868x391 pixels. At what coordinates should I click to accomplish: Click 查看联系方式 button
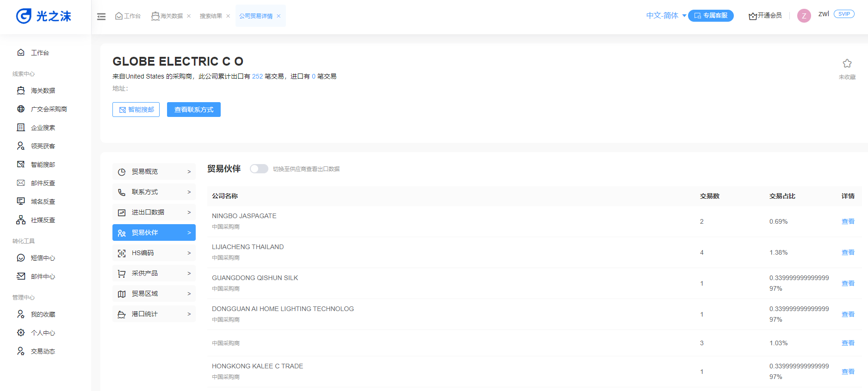[x=194, y=110]
